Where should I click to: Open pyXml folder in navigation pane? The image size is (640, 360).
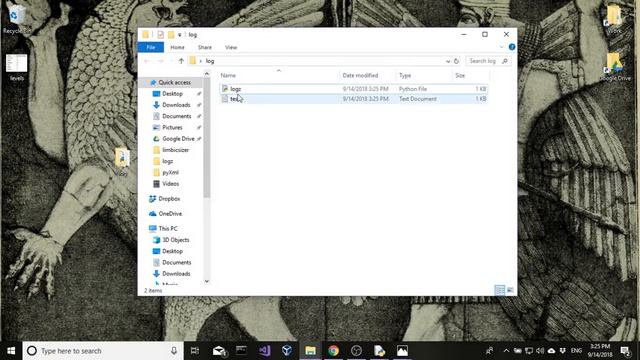[x=170, y=173]
